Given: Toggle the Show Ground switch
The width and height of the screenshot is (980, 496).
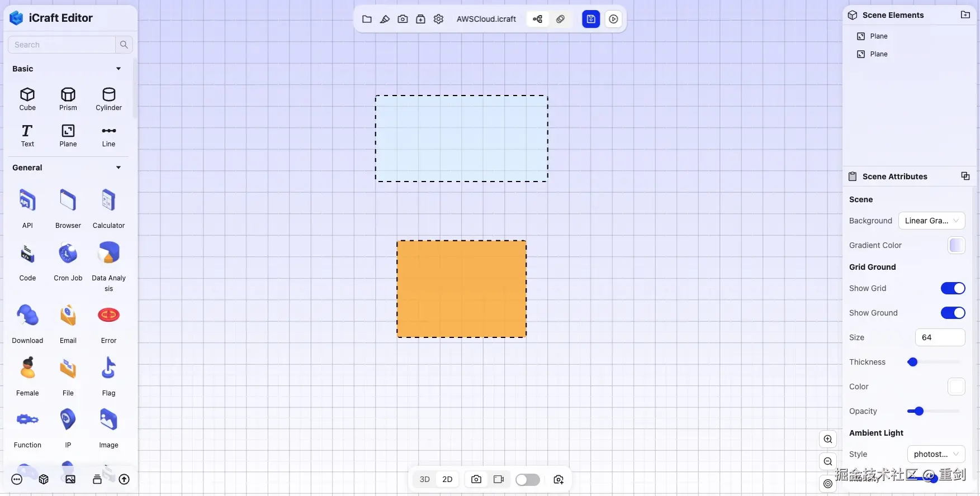Looking at the screenshot, I should (x=953, y=313).
